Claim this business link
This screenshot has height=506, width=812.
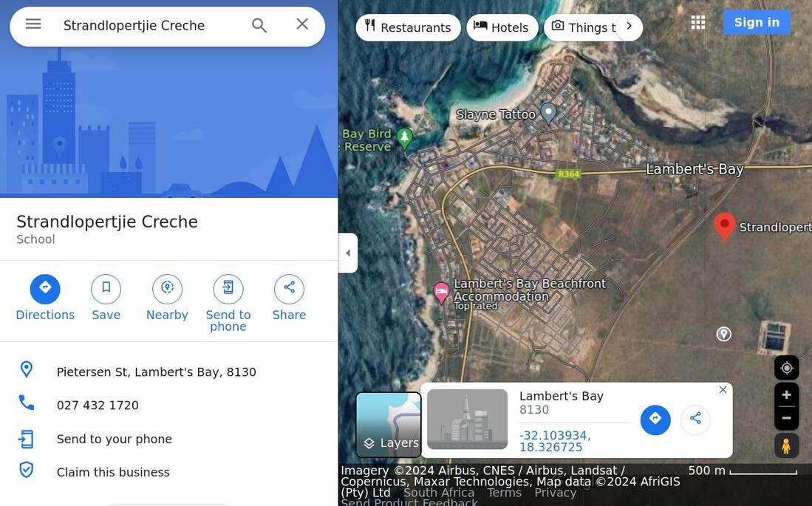[113, 472]
